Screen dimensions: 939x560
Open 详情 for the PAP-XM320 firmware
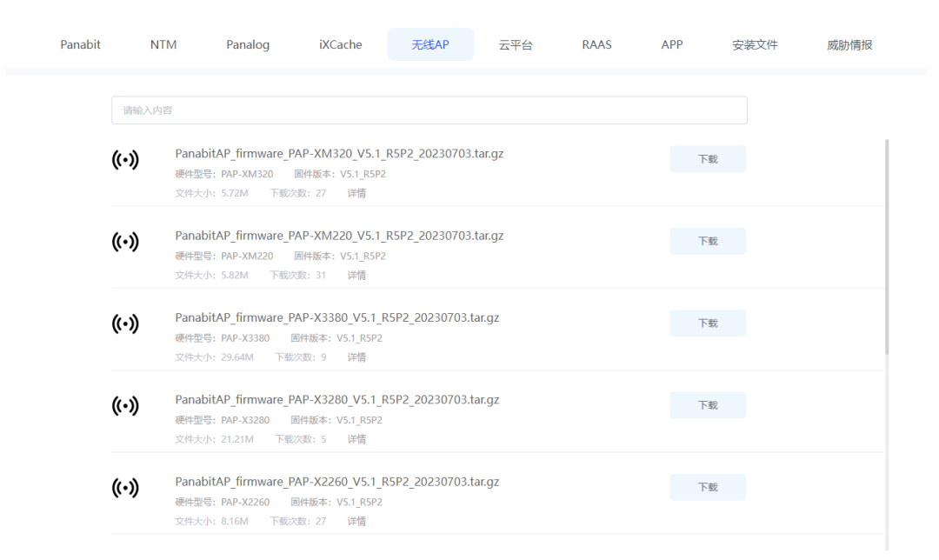[x=356, y=193]
